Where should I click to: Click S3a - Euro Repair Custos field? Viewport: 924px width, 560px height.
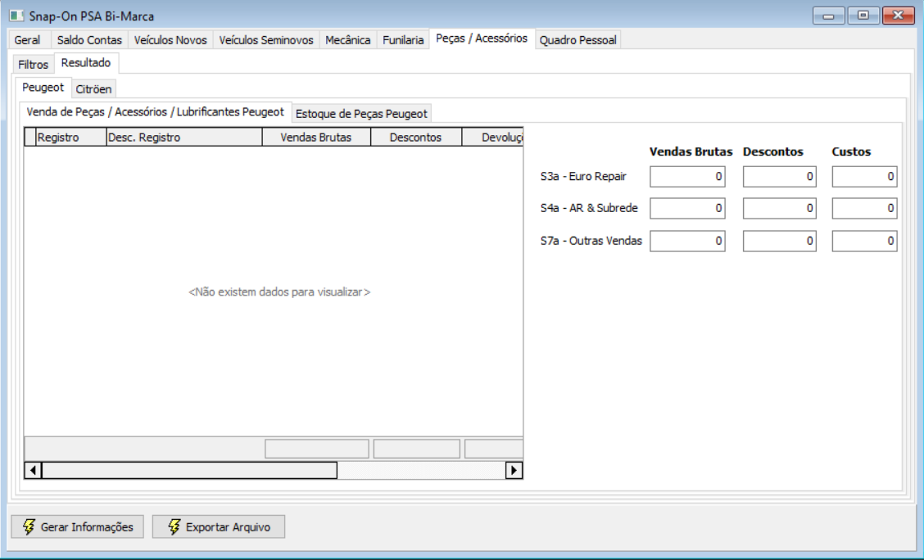pyautogui.click(x=864, y=177)
